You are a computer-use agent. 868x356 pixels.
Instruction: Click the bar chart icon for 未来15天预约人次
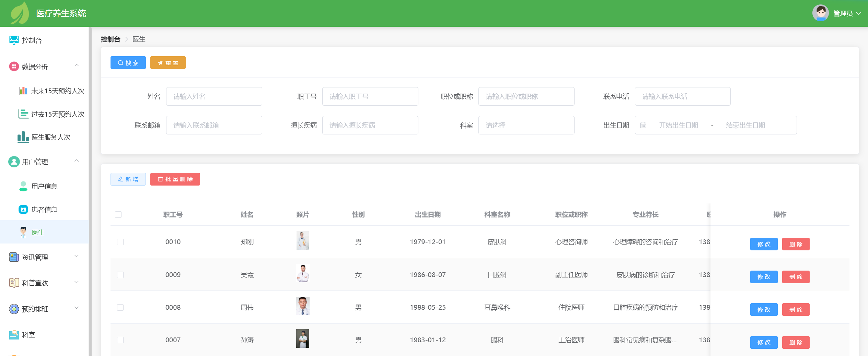(23, 91)
